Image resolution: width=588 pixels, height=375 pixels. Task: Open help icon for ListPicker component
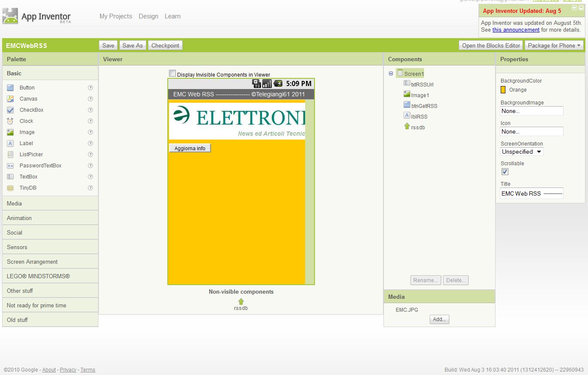pyautogui.click(x=90, y=155)
